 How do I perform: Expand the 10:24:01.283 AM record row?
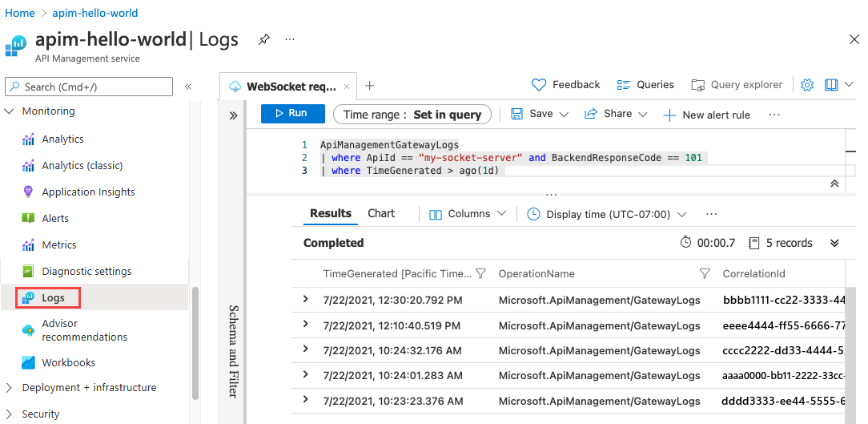306,374
